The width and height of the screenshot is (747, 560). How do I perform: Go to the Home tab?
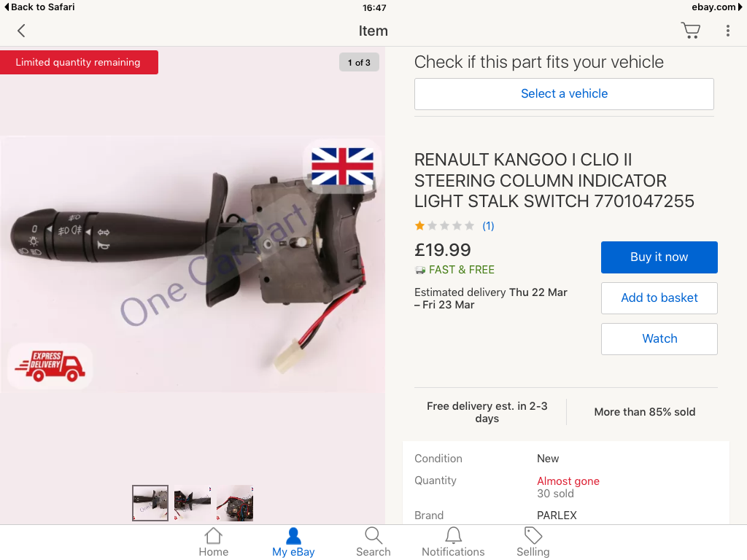pyautogui.click(x=213, y=542)
